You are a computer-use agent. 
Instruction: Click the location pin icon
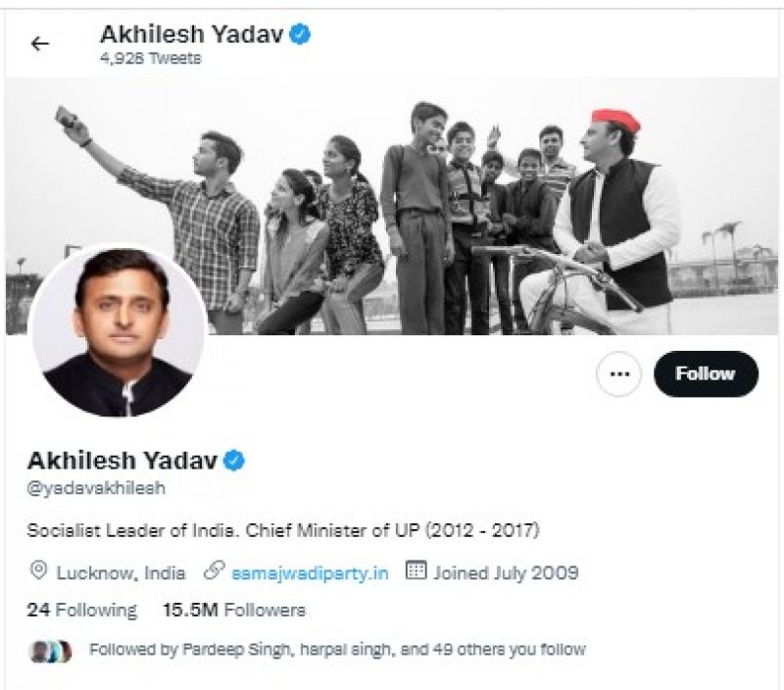[x=39, y=571]
